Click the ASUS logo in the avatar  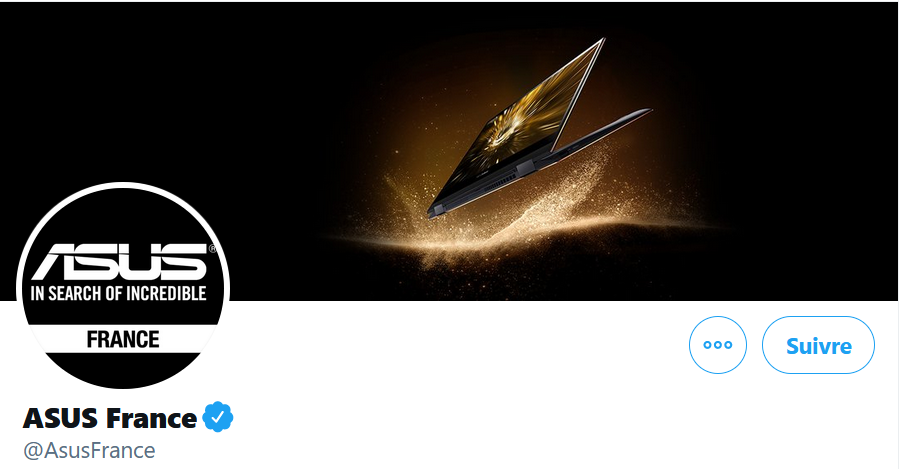[x=119, y=262]
